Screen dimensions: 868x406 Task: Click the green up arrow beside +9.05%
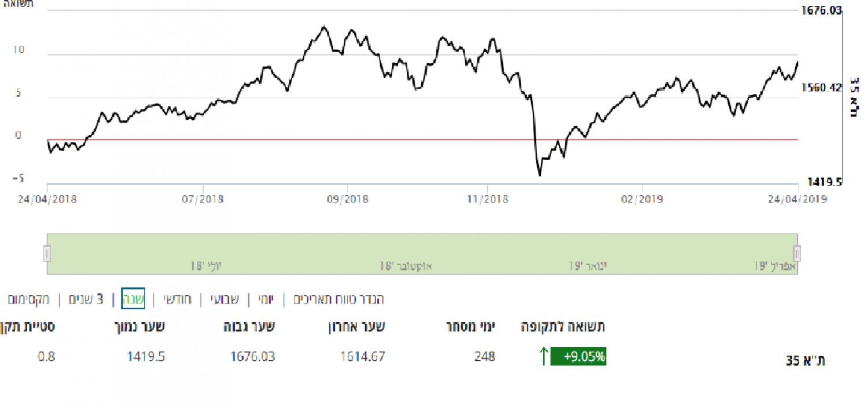(543, 357)
